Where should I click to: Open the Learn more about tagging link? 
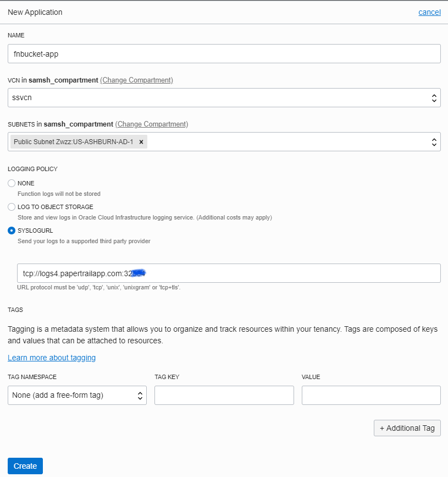[51, 358]
